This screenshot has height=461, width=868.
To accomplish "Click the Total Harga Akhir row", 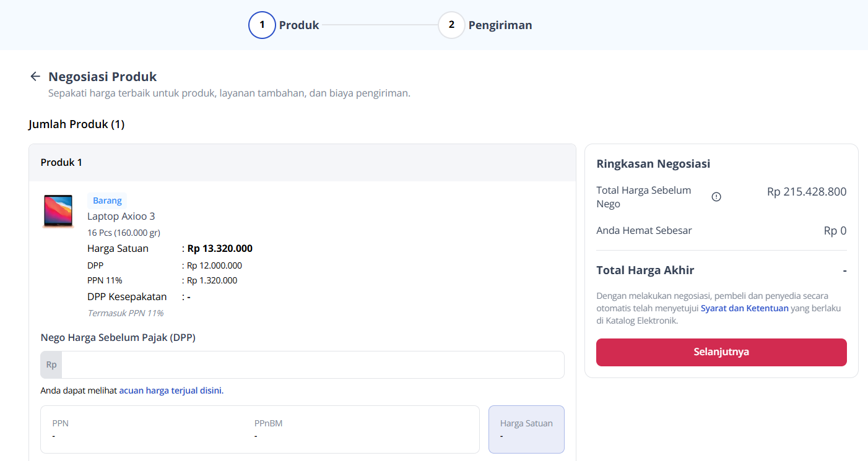I will click(x=721, y=270).
